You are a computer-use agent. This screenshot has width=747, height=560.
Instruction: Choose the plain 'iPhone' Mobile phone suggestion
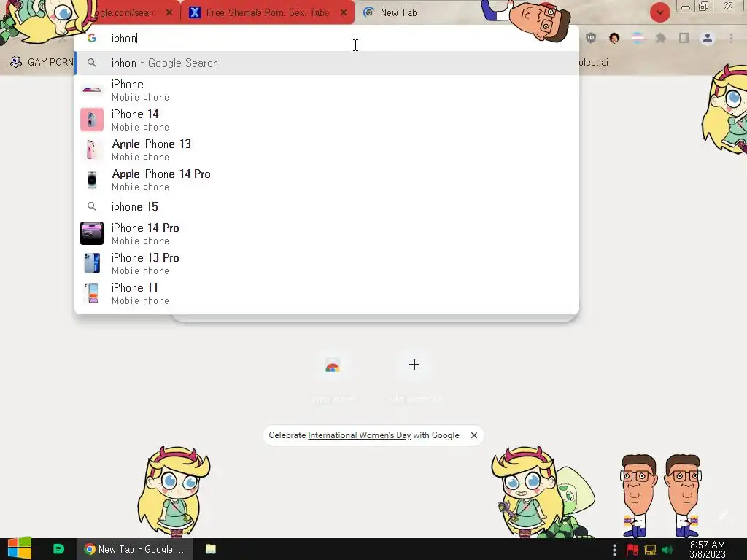tap(327, 90)
